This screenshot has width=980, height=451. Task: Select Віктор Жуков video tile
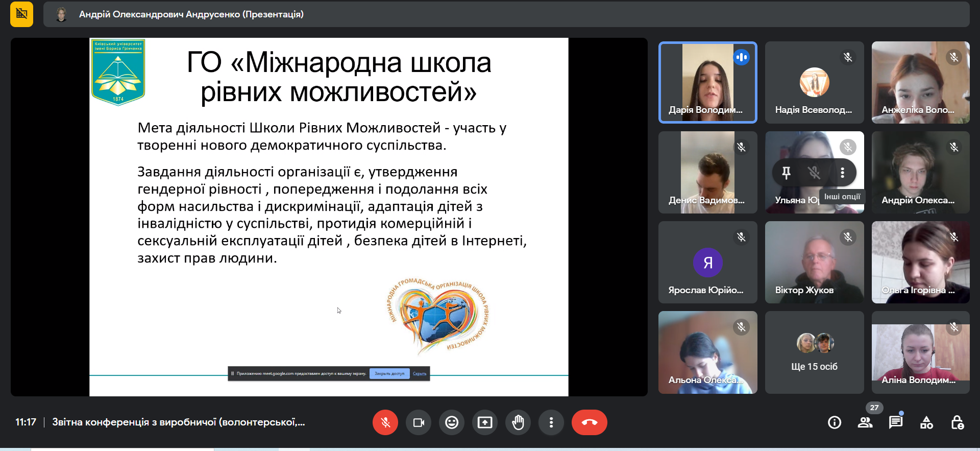coord(815,262)
